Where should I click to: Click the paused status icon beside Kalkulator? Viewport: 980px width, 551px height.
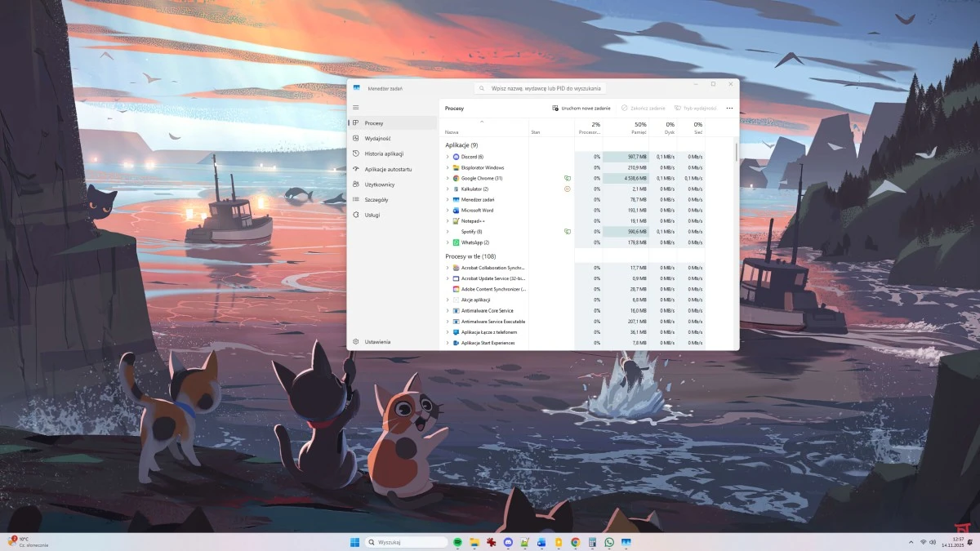click(567, 189)
